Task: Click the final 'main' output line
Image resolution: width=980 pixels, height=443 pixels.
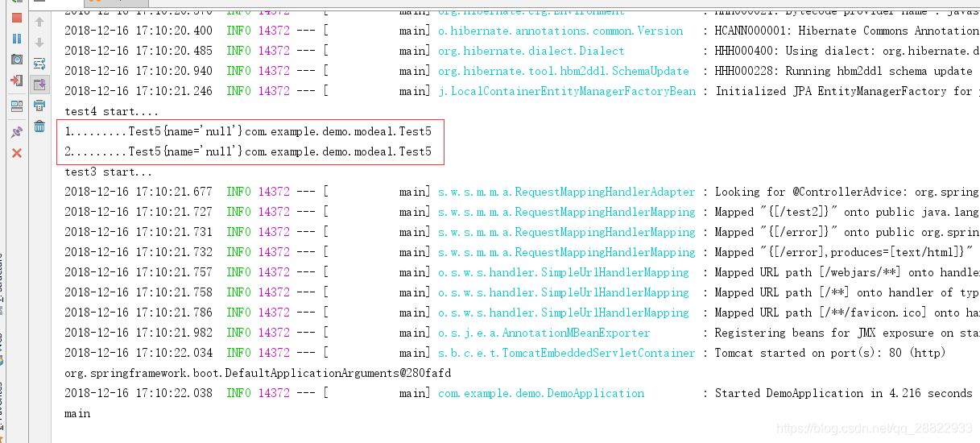Action: [x=77, y=413]
